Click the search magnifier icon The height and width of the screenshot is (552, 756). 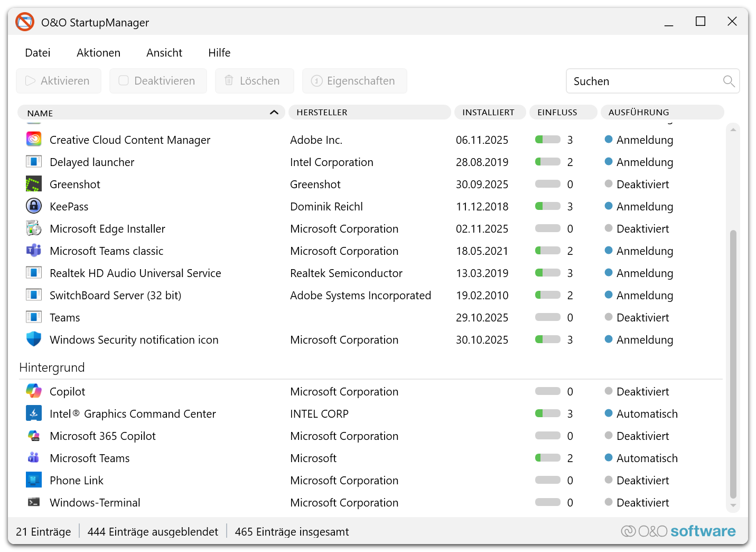click(729, 81)
